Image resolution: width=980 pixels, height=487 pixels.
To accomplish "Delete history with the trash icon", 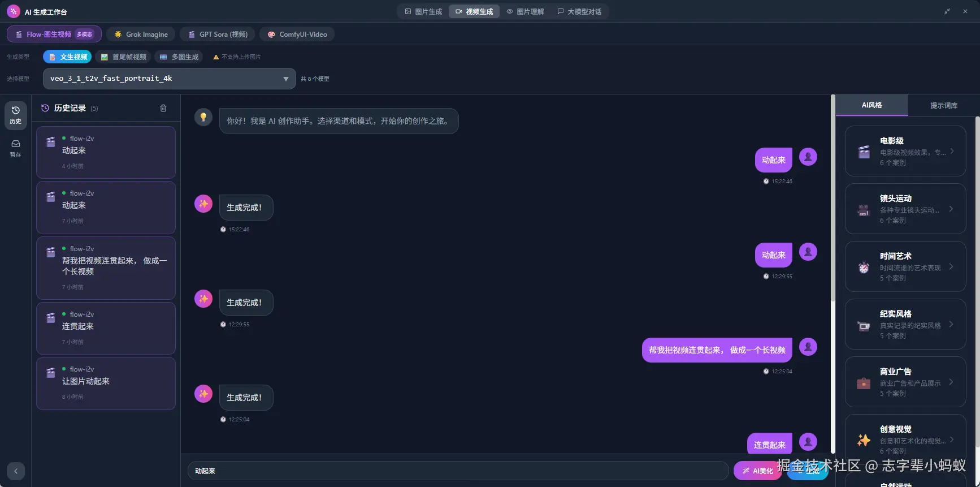I will point(163,108).
